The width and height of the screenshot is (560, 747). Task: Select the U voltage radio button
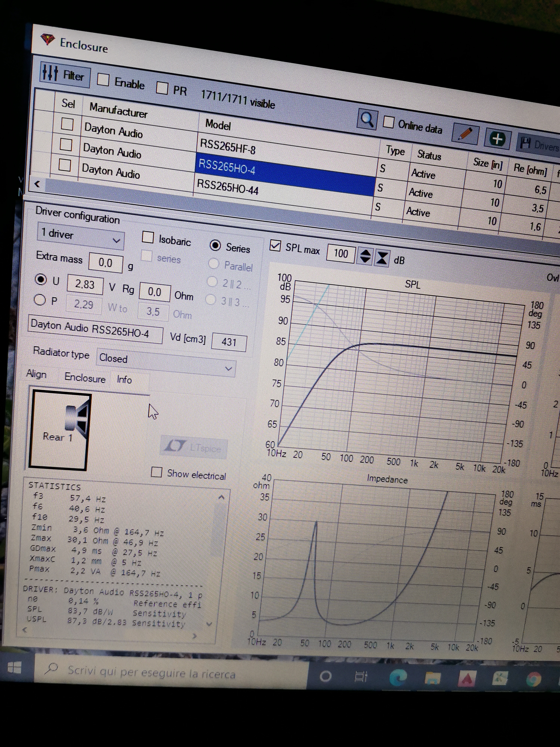(x=41, y=279)
